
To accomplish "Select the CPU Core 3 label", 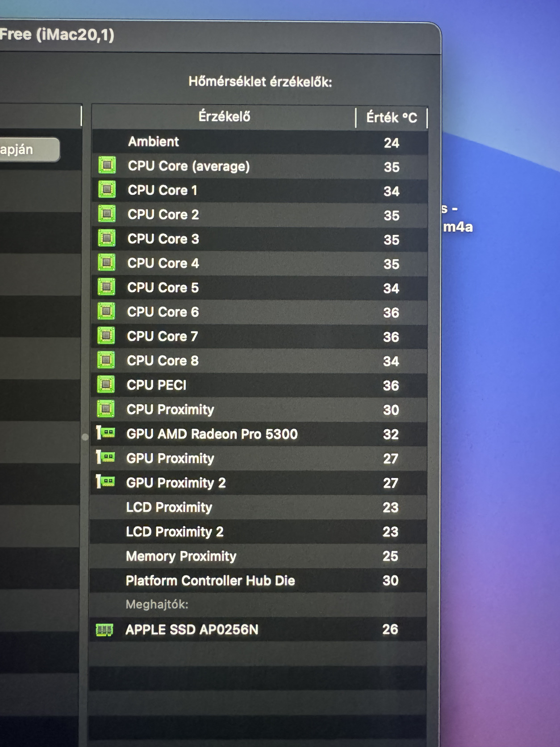I will click(x=163, y=239).
